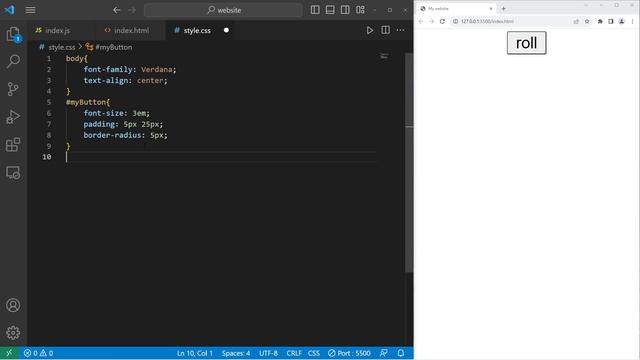The width and height of the screenshot is (640, 360).
Task: Toggle the bottom panel layout icon
Action: coord(330,10)
